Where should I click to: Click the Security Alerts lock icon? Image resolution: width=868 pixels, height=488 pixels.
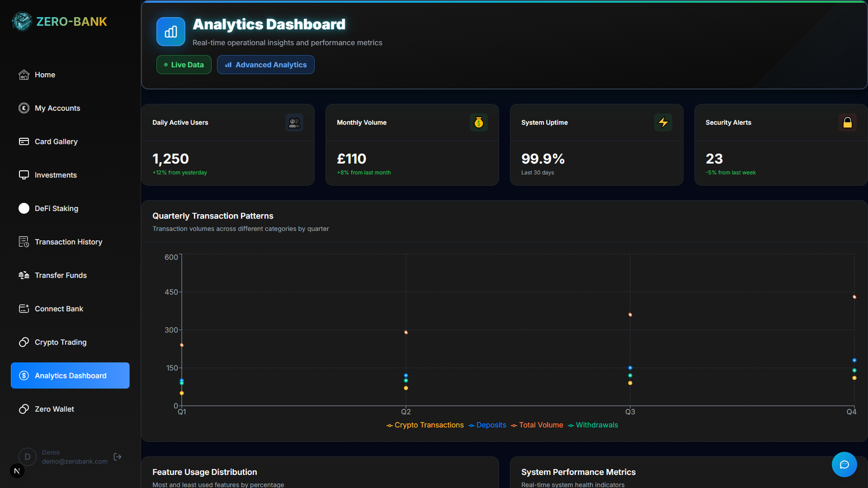847,123
